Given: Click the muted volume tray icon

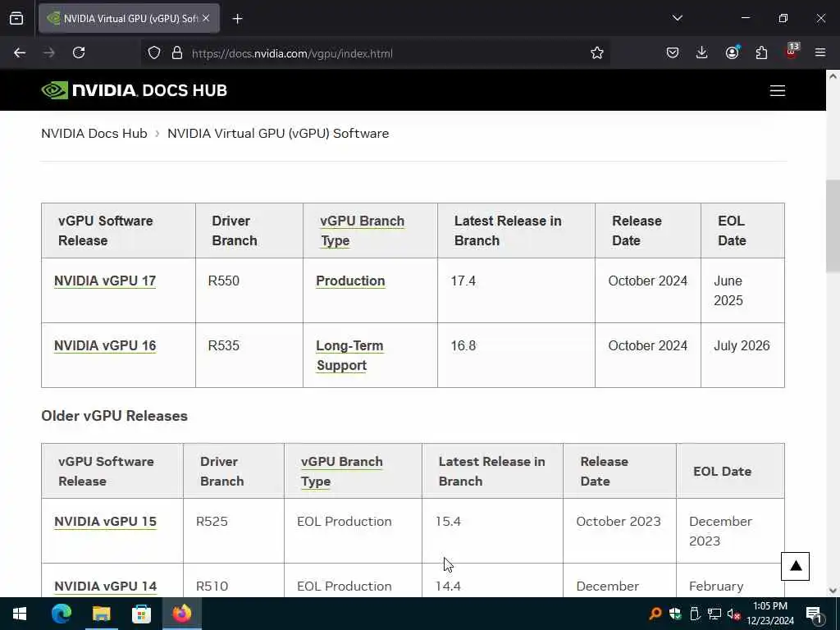Looking at the screenshot, I should (x=733, y=614).
